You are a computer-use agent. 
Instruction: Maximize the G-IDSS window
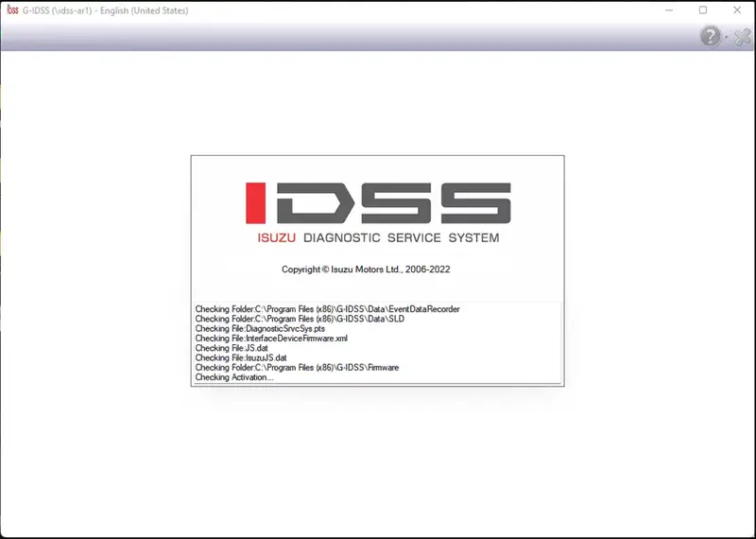click(703, 10)
